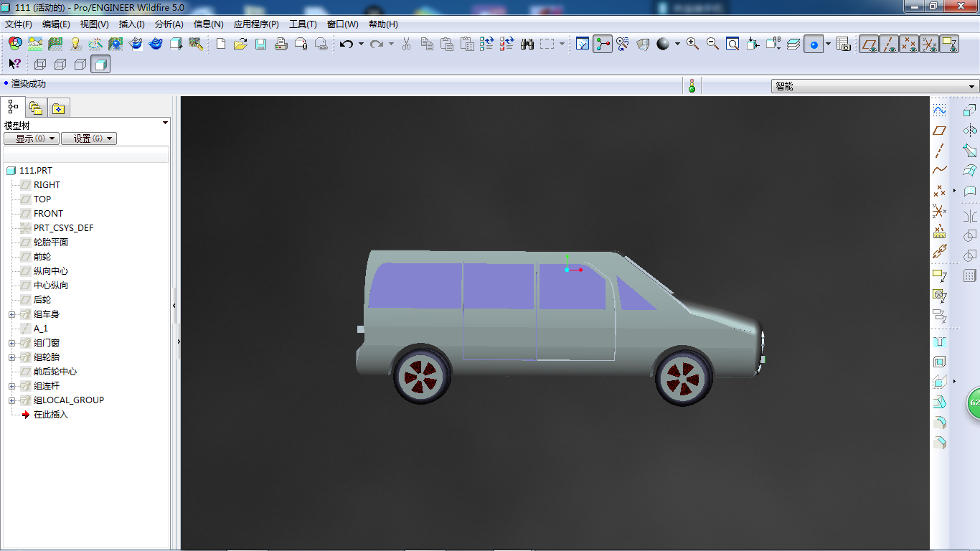Image resolution: width=980 pixels, height=551 pixels.
Task: Expand the 组轮胎 group node
Action: (x=11, y=357)
